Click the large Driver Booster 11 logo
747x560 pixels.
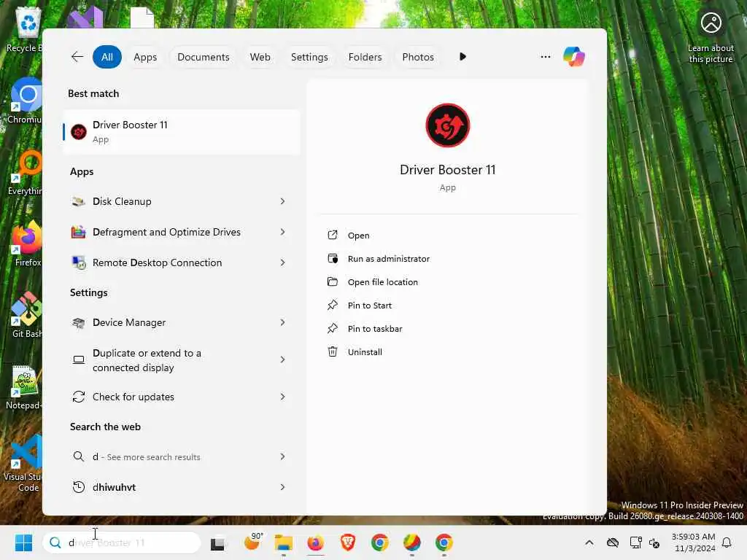click(447, 125)
